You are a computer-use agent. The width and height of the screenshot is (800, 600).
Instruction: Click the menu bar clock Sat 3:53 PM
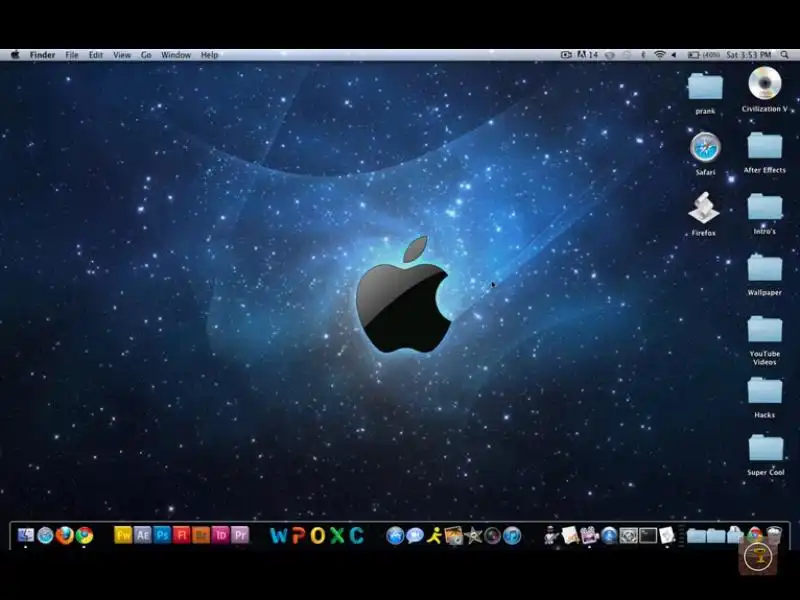click(x=748, y=55)
